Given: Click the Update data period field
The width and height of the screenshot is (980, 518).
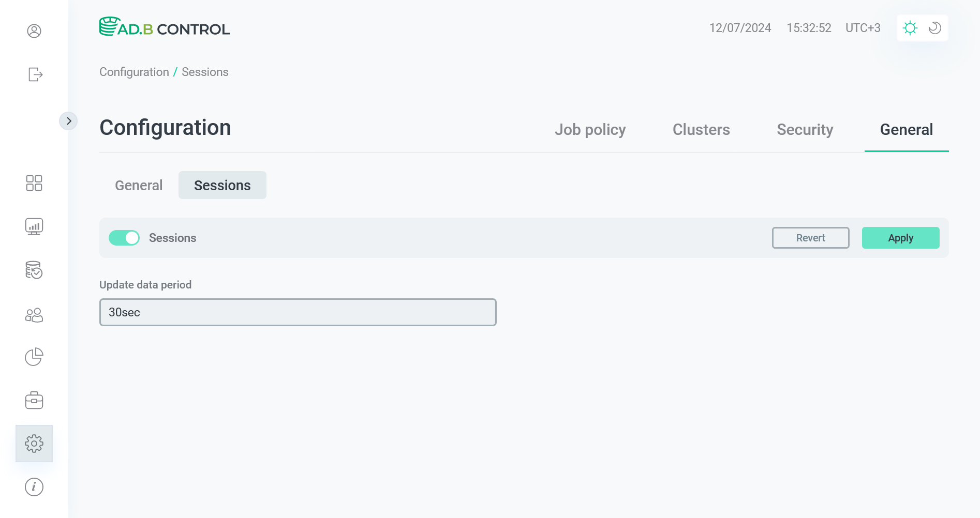Looking at the screenshot, I should (298, 312).
